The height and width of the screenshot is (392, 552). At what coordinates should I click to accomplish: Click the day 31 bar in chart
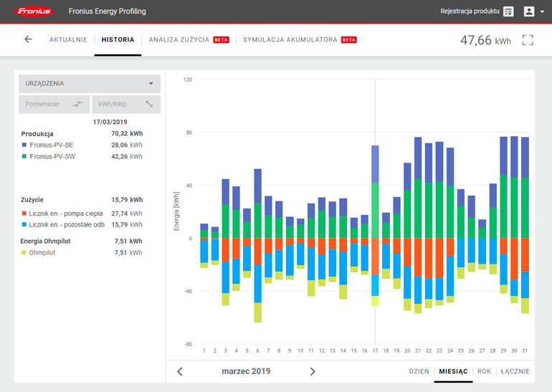point(525,225)
